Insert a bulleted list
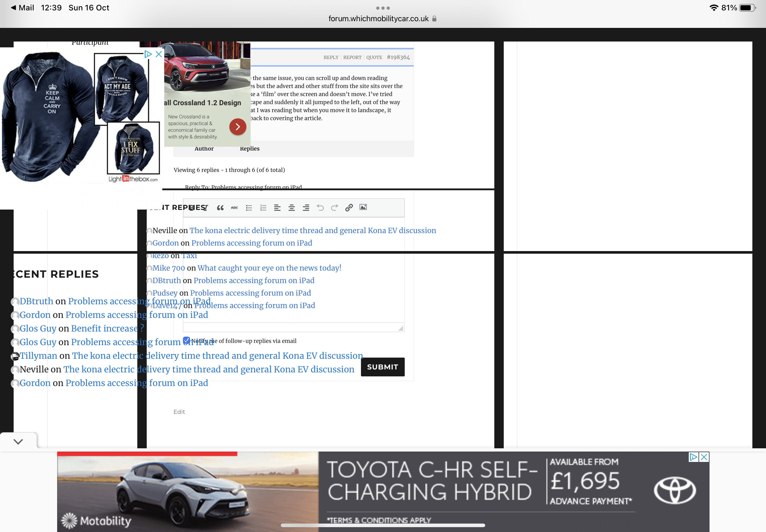This screenshot has width=766, height=532. (x=249, y=208)
